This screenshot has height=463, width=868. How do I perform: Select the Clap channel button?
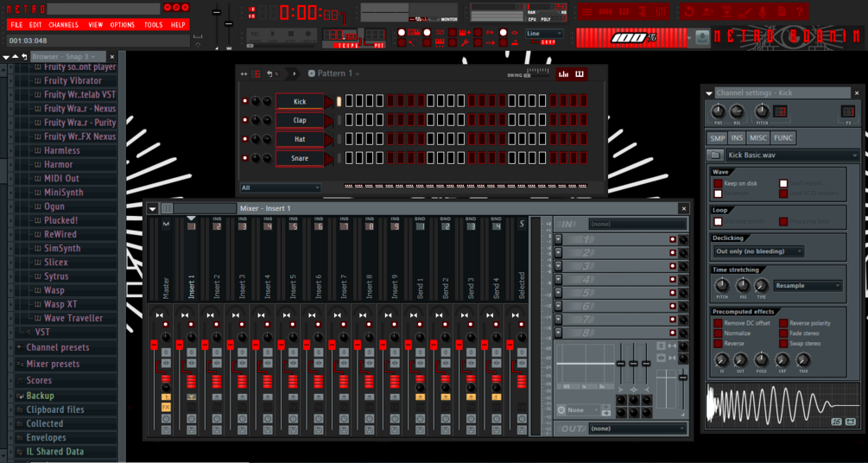tap(300, 120)
